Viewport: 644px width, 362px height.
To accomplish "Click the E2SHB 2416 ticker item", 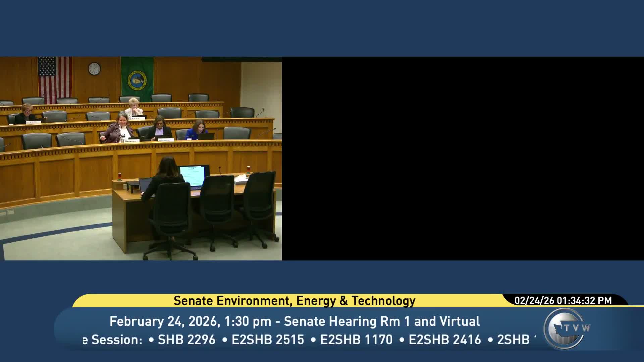I will [x=445, y=340].
